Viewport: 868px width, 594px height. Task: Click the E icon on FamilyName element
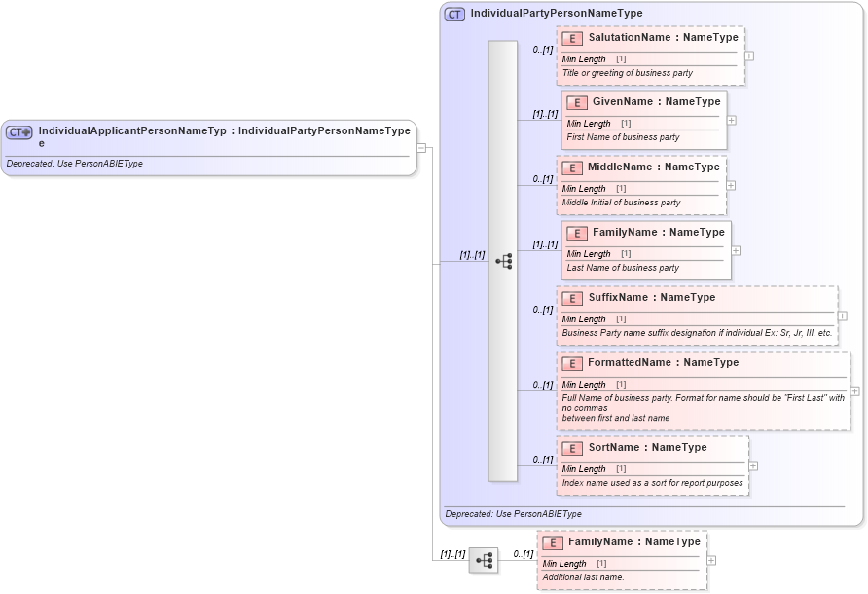point(577,233)
